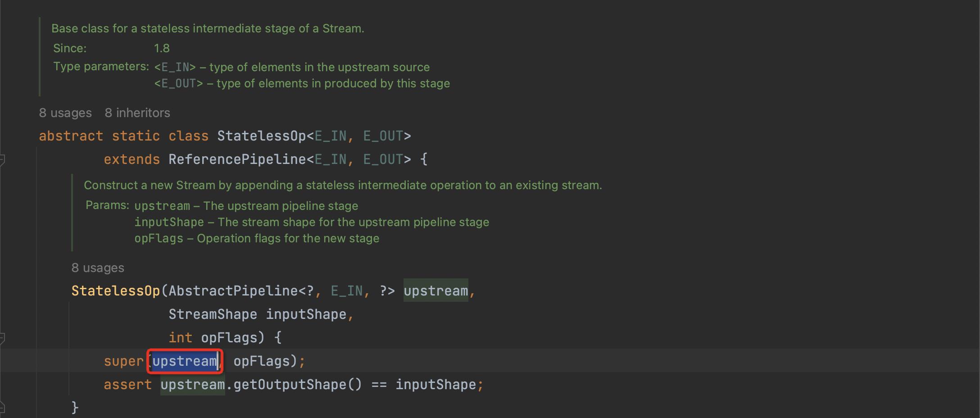
Task: Click the 'Since:' doc label
Action: click(70, 48)
